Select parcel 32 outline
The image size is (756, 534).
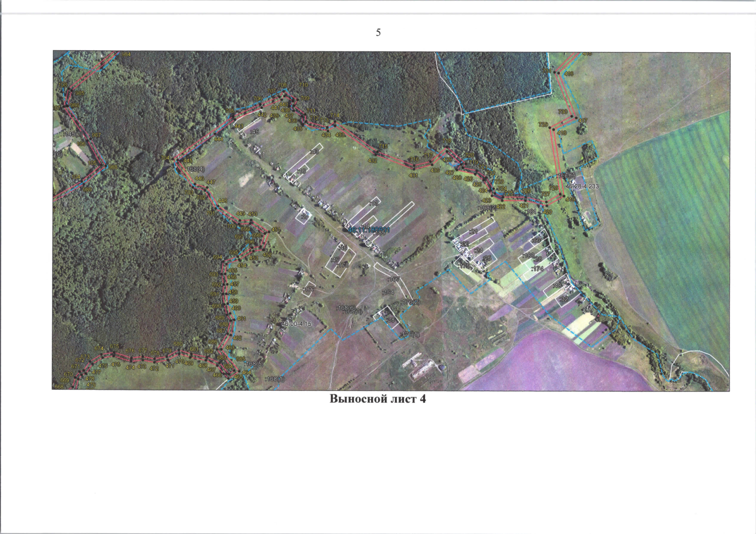564,299
